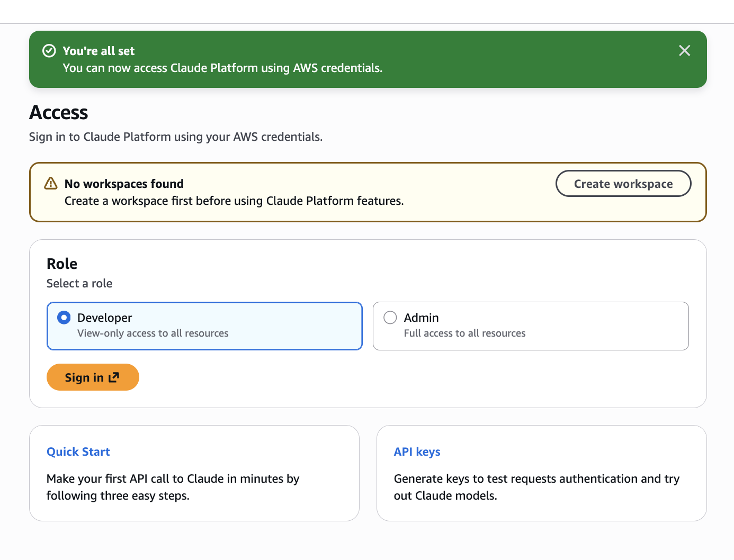Click the 'Role' section heading

point(62,264)
